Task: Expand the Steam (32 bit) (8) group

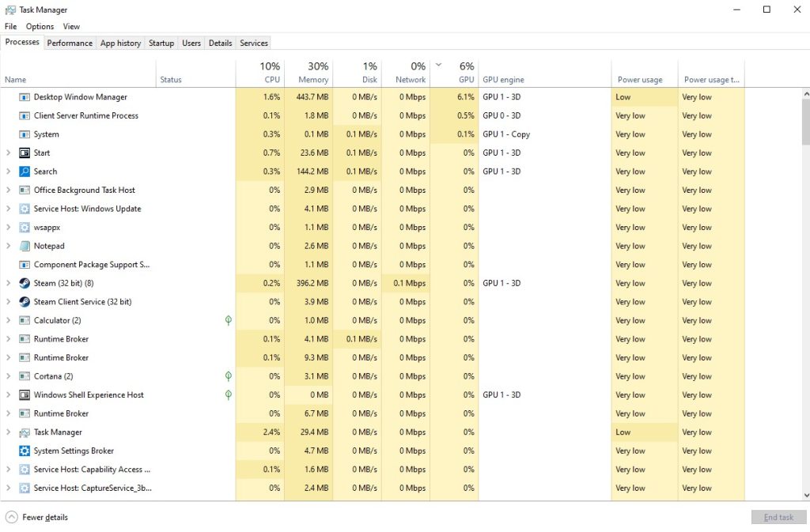Action: click(8, 283)
